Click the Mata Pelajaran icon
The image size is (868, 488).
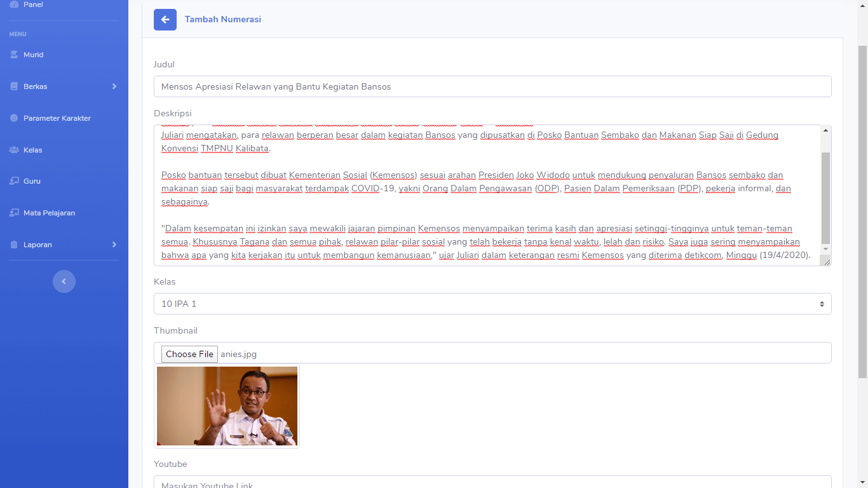[x=14, y=213]
